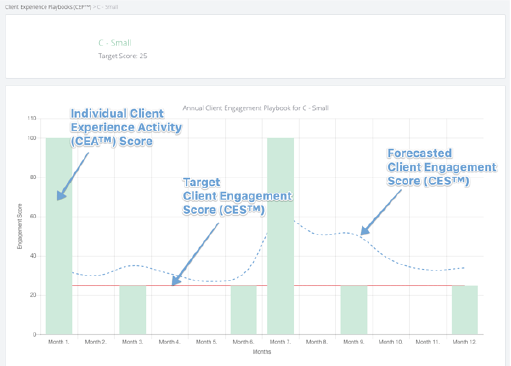Click the Month 10 axis label
This screenshot has height=366, width=511.
point(391,342)
